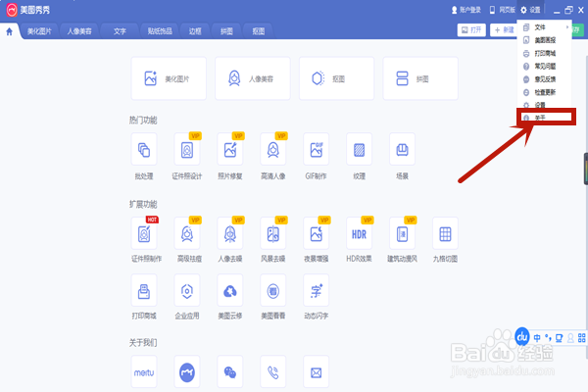This screenshot has width=588, height=392.
Task: Click the 打开 button
Action: [x=471, y=30]
